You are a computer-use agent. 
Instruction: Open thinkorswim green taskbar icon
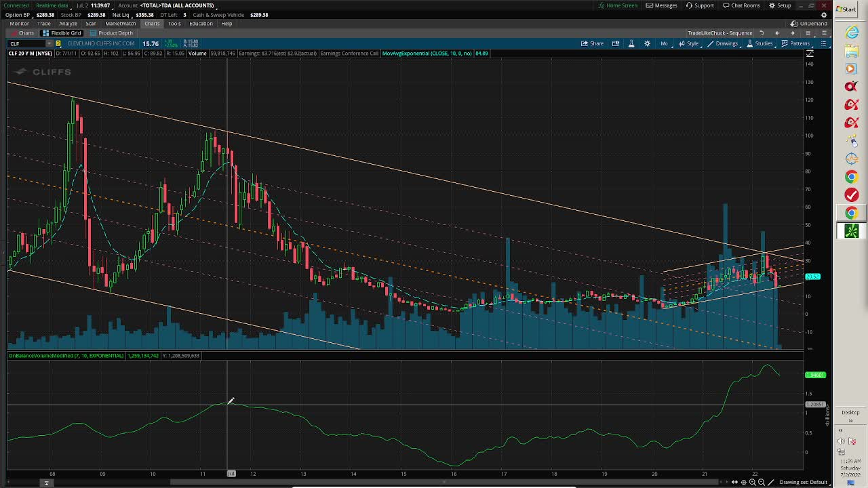coord(852,231)
